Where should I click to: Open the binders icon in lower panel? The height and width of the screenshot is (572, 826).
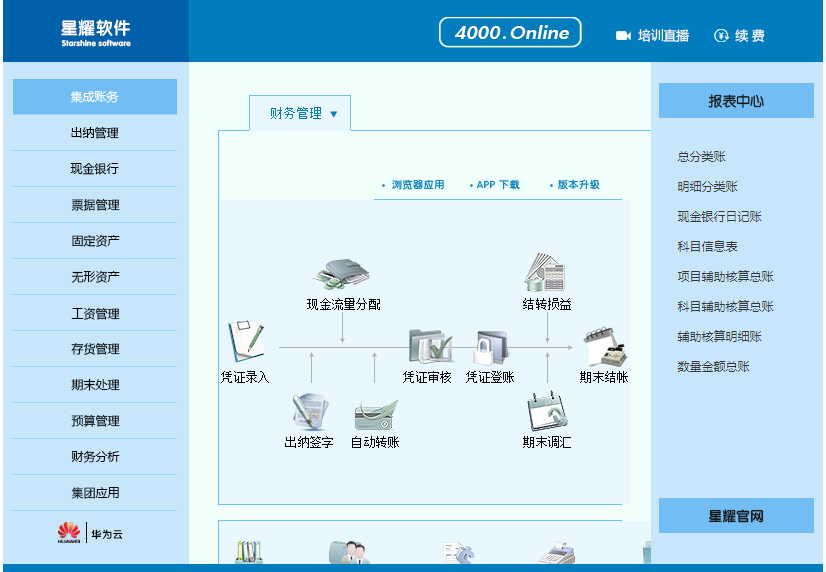(249, 552)
